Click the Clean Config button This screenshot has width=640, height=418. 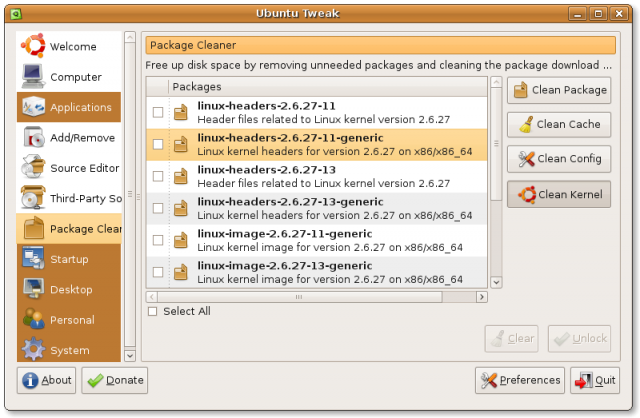559,158
